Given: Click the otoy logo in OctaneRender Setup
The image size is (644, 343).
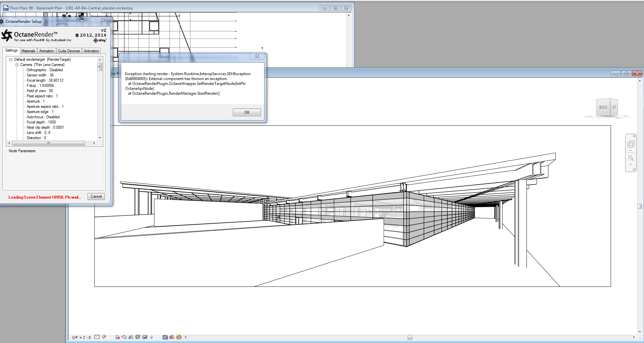Looking at the screenshot, I should [100, 41].
